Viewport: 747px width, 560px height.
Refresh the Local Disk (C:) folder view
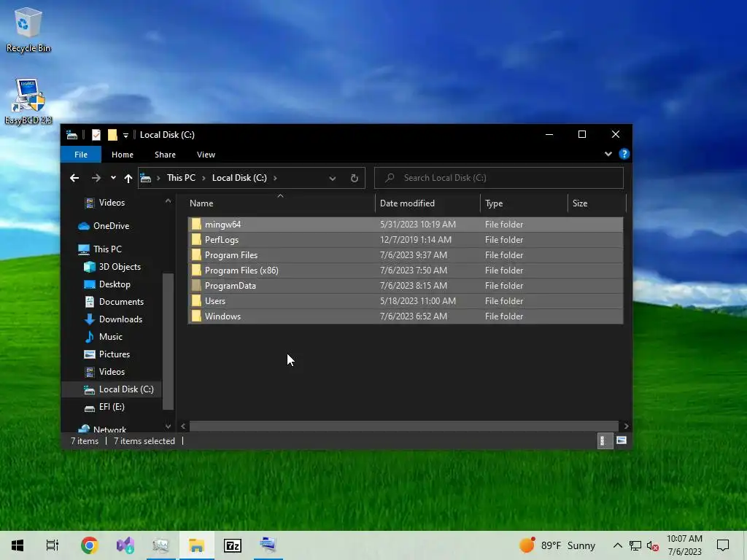[355, 178]
